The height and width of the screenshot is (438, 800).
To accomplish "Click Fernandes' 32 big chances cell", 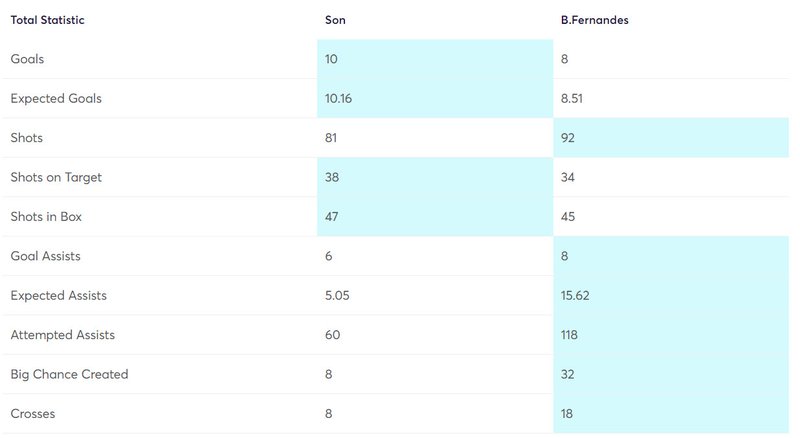I will pyautogui.click(x=671, y=374).
